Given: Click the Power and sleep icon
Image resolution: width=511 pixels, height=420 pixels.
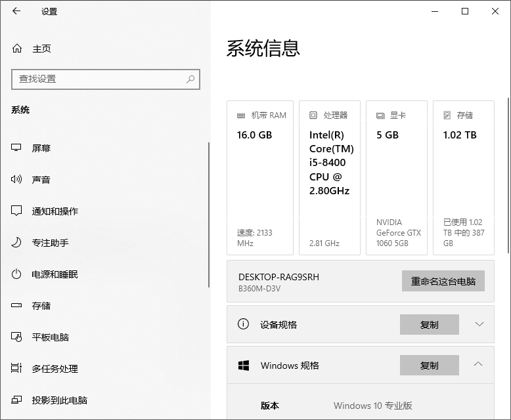Looking at the screenshot, I should (17, 274).
